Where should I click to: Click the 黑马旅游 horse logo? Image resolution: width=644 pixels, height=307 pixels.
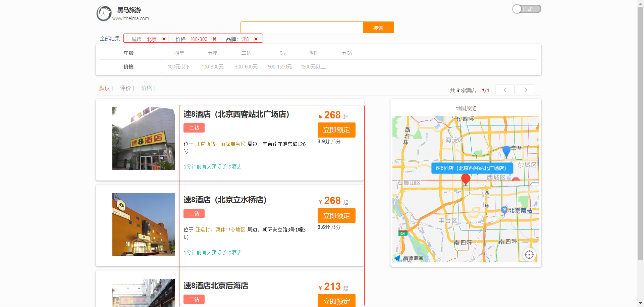coord(104,13)
